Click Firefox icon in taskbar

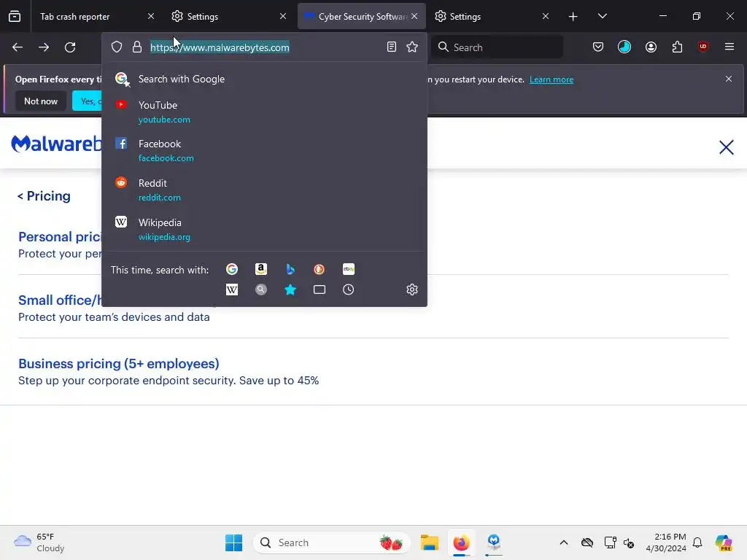461,542
